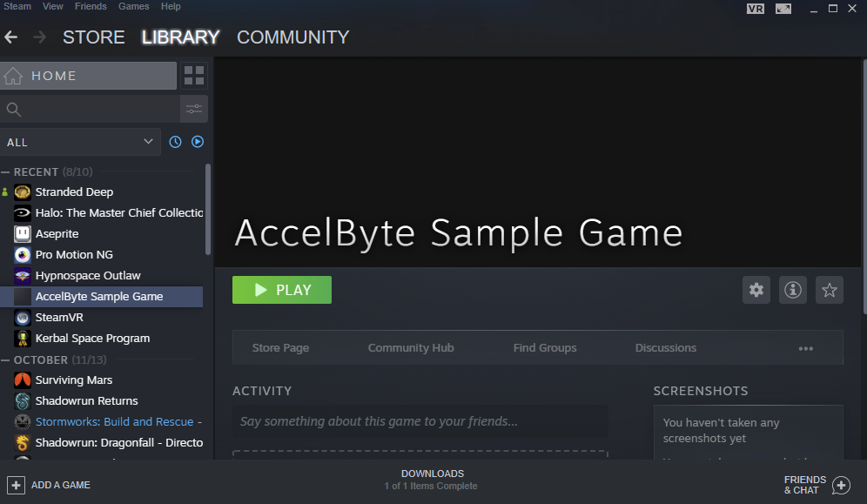
Task: Collapse the RECENT games section
Action: click(5, 172)
